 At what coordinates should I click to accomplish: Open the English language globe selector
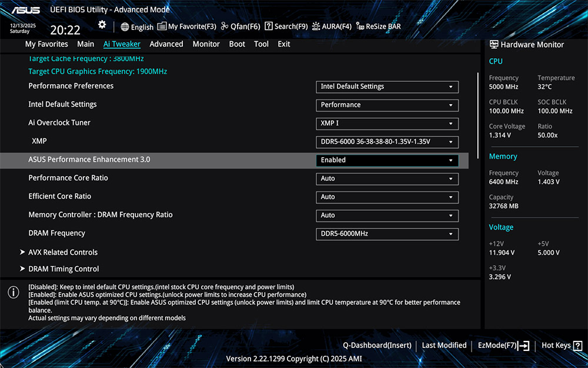(x=137, y=26)
